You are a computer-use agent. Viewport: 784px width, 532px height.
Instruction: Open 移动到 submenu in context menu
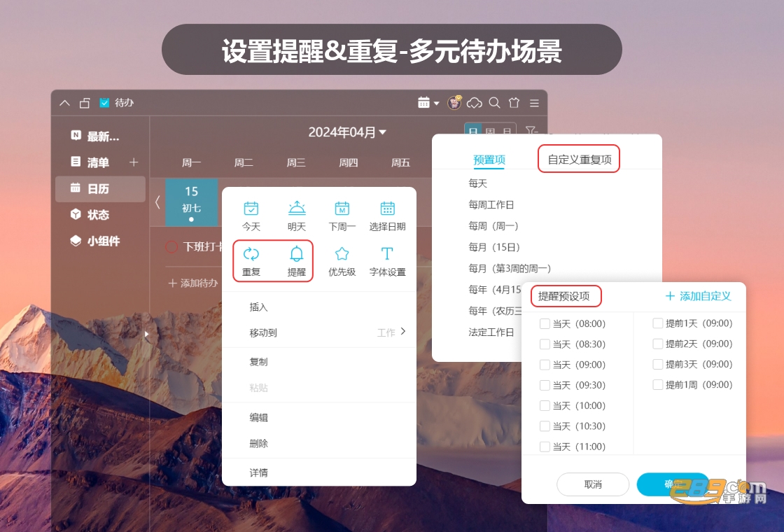(x=319, y=332)
